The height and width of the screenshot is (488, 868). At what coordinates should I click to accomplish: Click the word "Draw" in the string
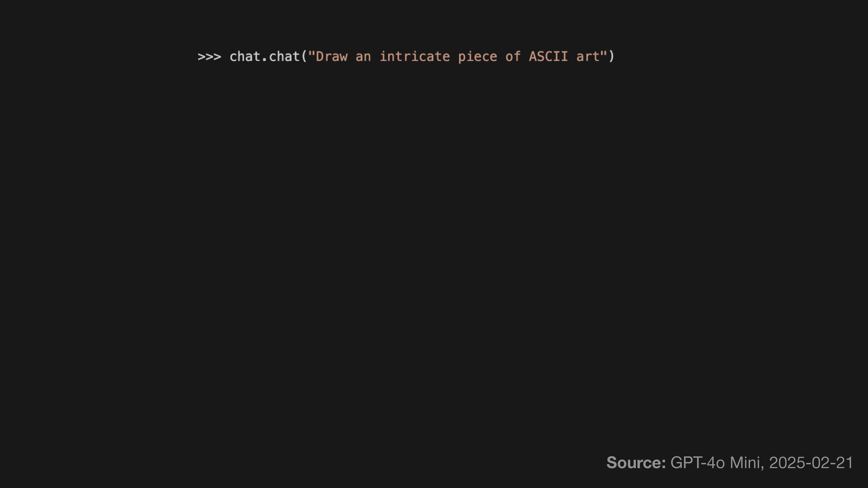(x=331, y=56)
